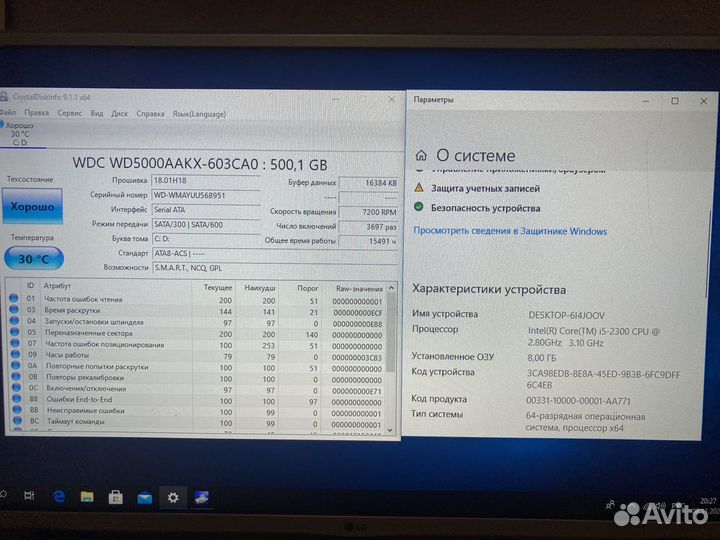Open the Вид menu
720x540 pixels.
pos(96,113)
